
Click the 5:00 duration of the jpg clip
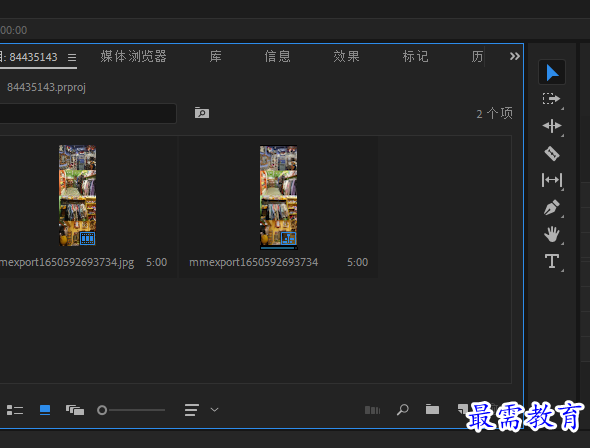click(x=157, y=263)
